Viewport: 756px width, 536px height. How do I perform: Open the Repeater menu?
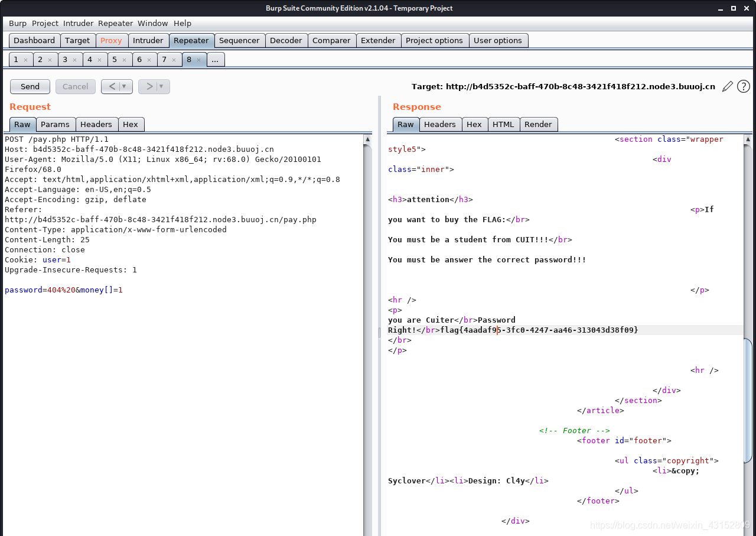[x=116, y=23]
